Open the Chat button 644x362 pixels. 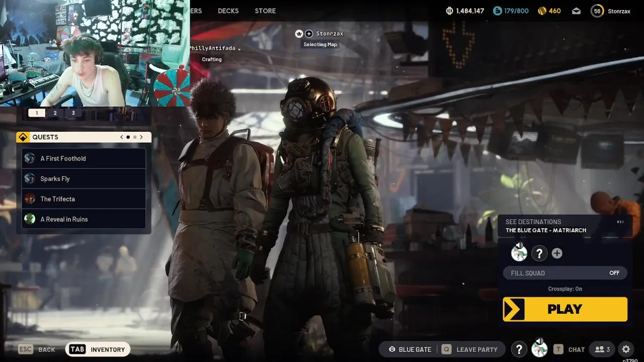click(x=569, y=349)
